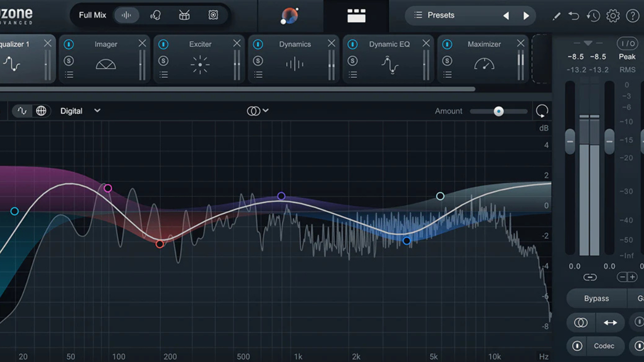Click the undo arrow icon
This screenshot has width=644, height=362.
574,16
